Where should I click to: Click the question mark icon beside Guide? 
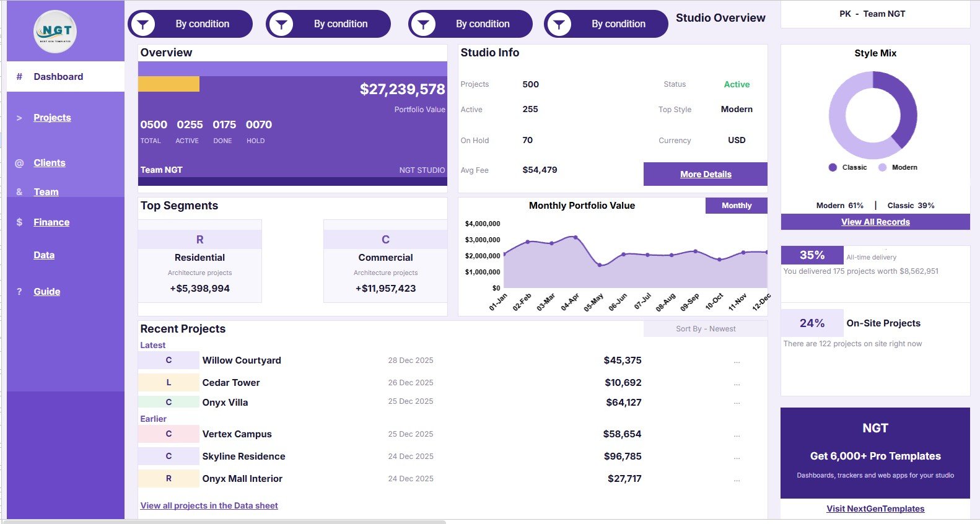tap(19, 292)
